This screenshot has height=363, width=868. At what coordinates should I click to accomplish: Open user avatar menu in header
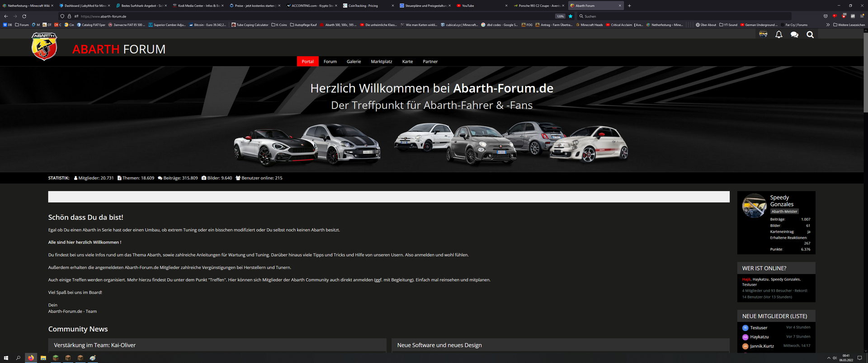(763, 35)
